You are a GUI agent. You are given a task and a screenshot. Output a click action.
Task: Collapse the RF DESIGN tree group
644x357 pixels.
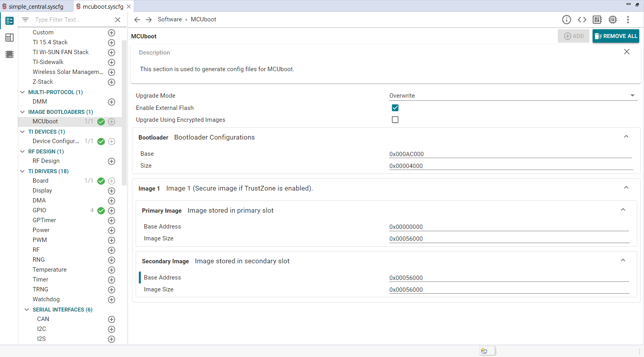[x=23, y=151]
